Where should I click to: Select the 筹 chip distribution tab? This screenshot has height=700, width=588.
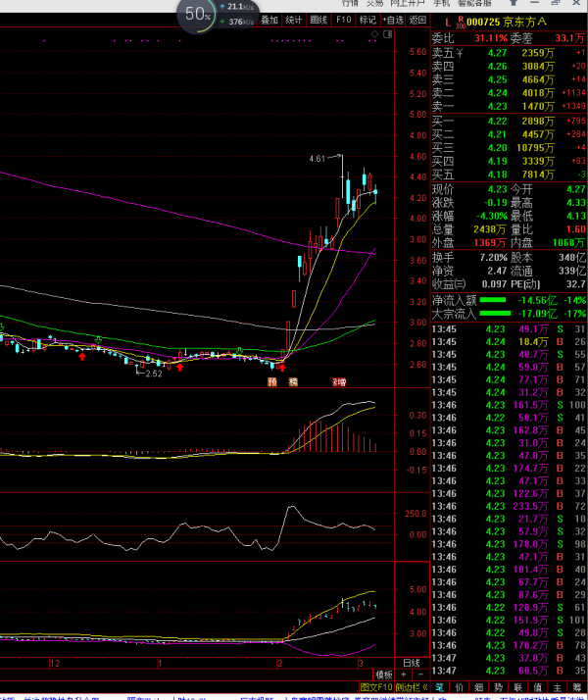point(577,687)
